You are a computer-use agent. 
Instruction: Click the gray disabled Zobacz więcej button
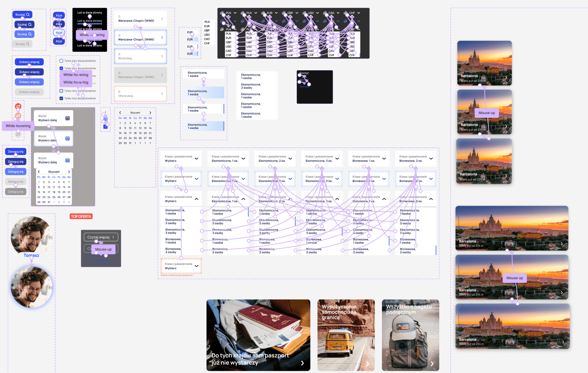[x=29, y=92]
